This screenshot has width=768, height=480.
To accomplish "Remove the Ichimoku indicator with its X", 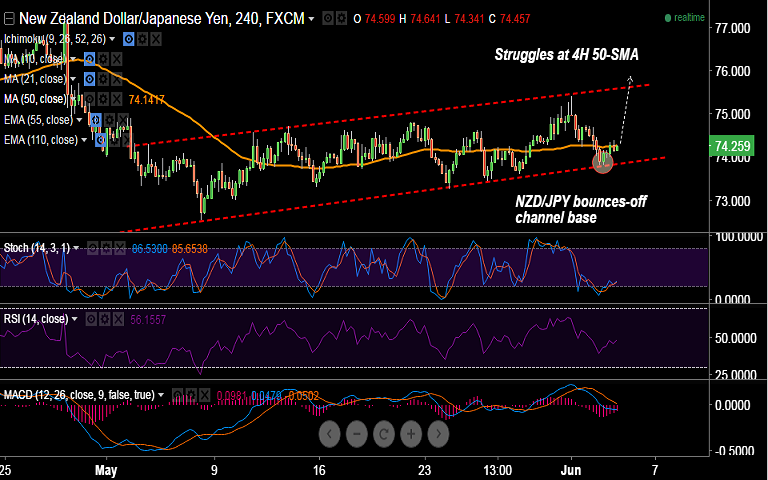I will (x=156, y=39).
